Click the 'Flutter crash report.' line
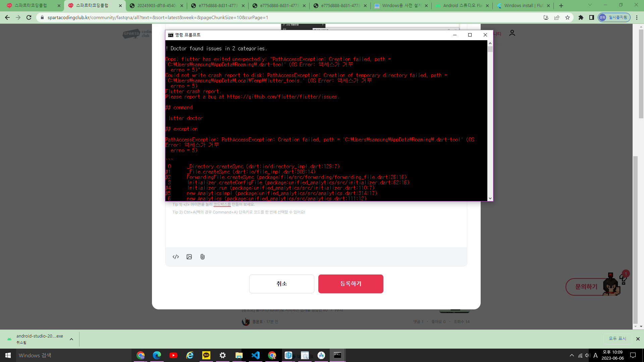This screenshot has width=644, height=362. 193,92
